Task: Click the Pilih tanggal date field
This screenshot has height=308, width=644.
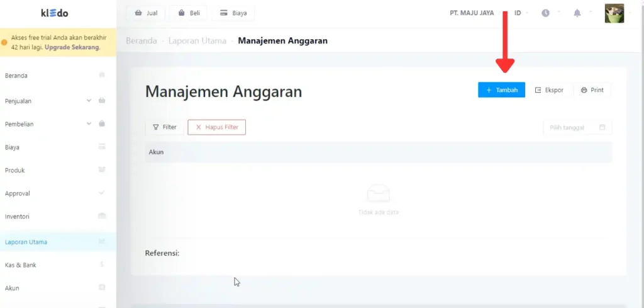Action: click(x=577, y=127)
